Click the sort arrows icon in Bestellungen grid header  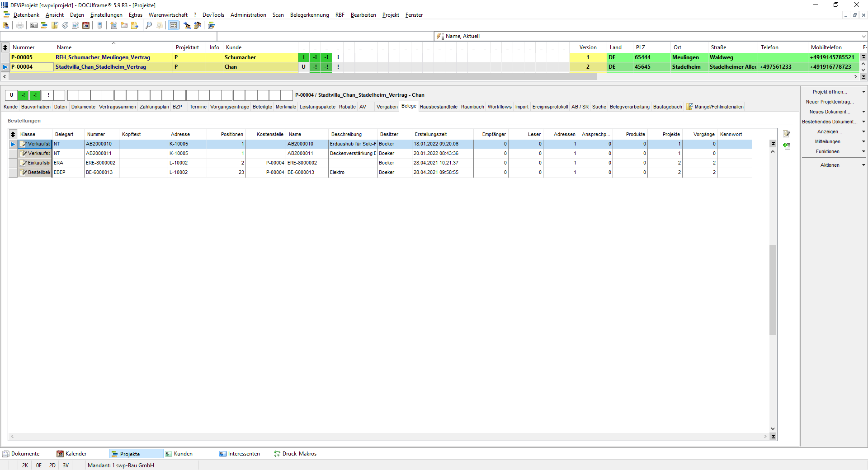coord(13,134)
